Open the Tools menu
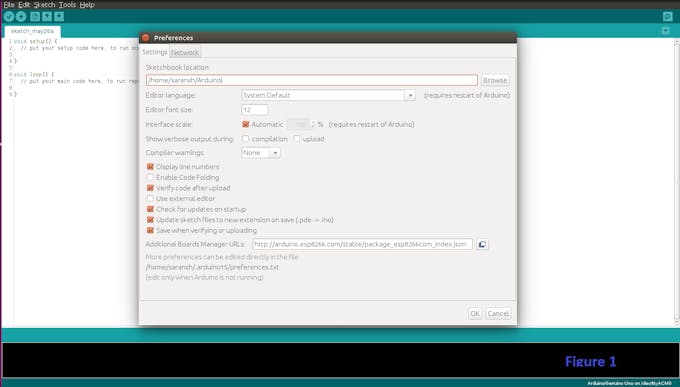 pos(67,5)
